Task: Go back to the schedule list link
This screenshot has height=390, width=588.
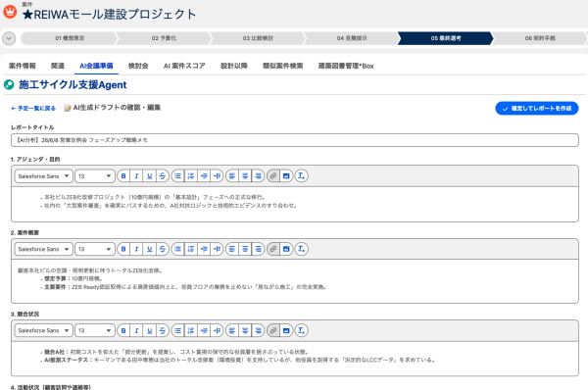Action: click(x=33, y=109)
